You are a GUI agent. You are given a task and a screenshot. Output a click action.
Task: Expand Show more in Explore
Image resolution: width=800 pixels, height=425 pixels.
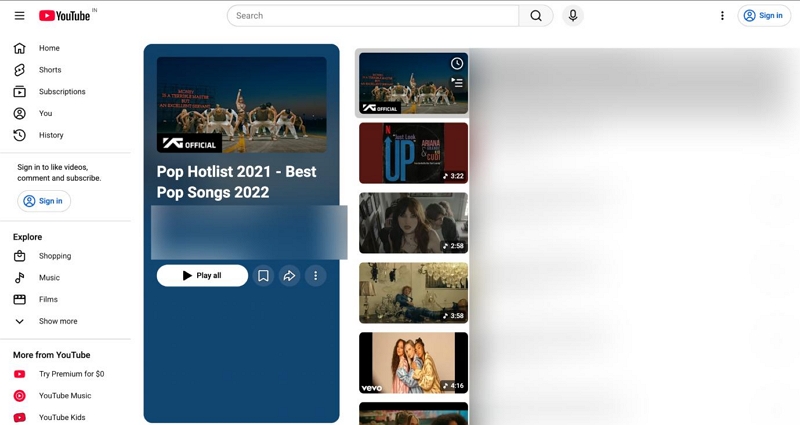tap(58, 321)
